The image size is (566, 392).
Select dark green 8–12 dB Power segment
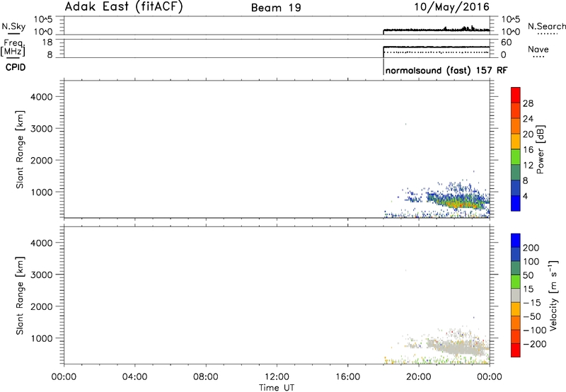pos(516,172)
